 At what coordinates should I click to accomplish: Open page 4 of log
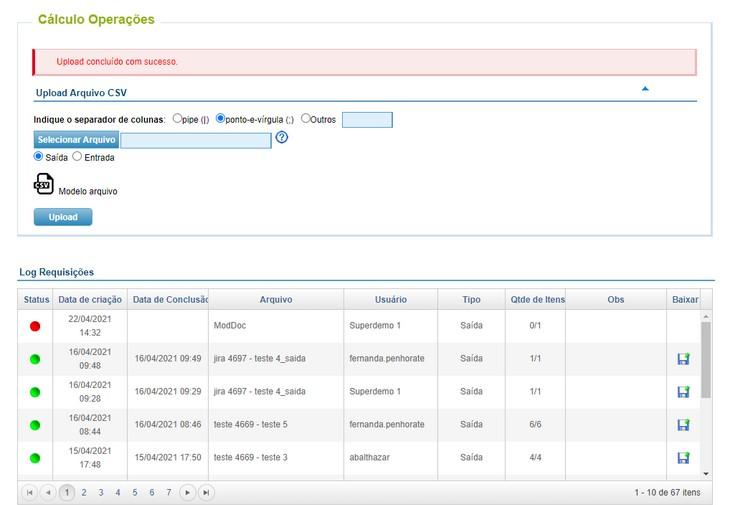[x=118, y=492]
